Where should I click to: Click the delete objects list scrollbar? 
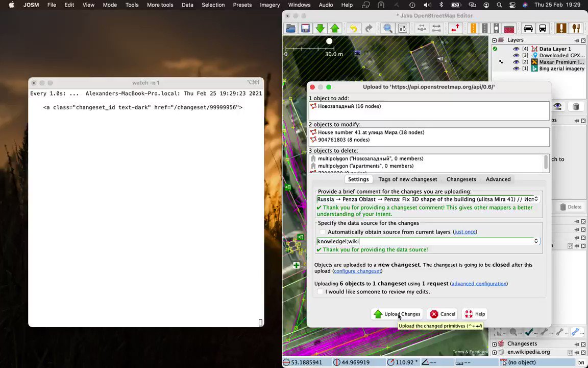click(546, 163)
